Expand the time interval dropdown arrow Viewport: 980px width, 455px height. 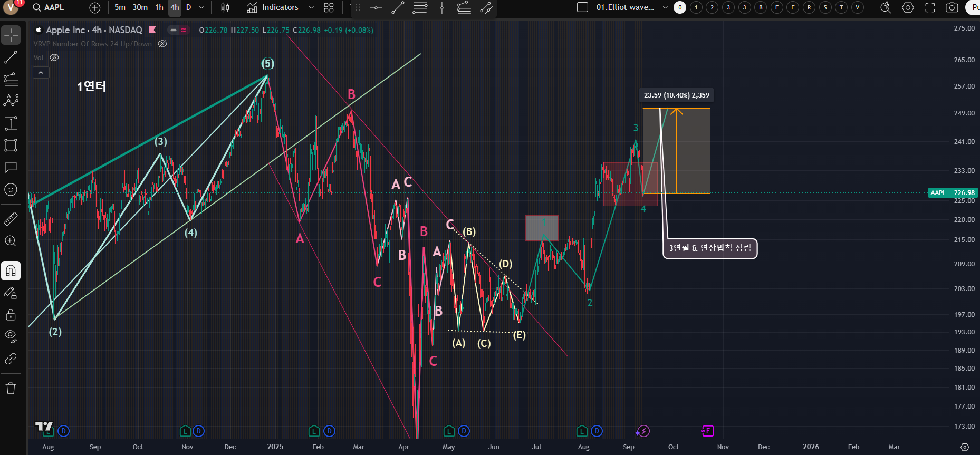[x=201, y=7]
